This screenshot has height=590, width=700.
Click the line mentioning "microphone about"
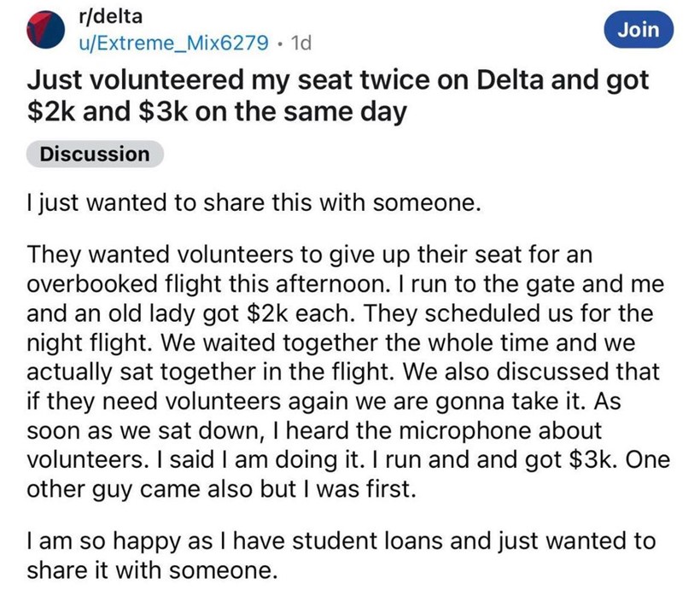pyautogui.click(x=314, y=431)
